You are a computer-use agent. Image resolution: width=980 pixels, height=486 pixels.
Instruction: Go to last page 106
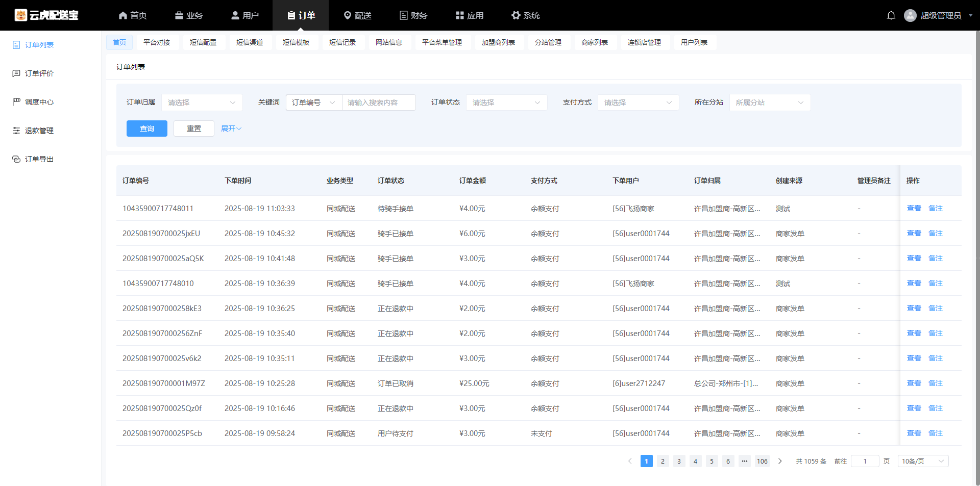[762, 461]
